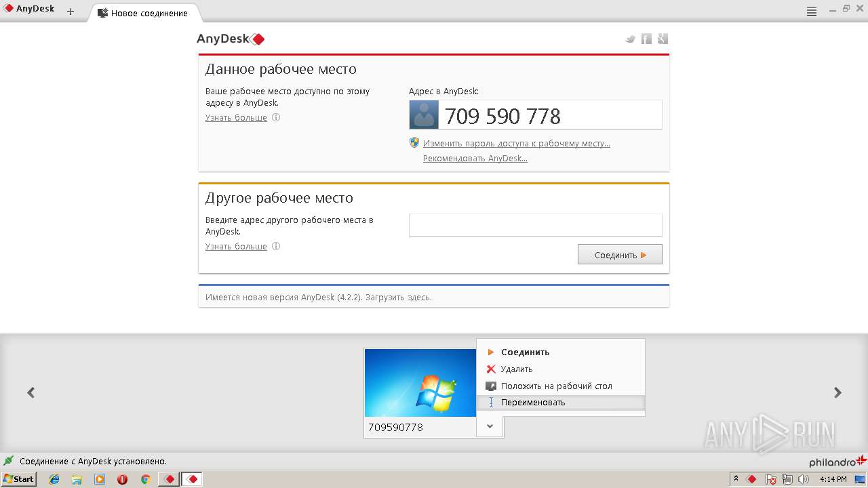Open Узнать больше link under Другое рабочее место
The image size is (868, 488).
tap(236, 246)
